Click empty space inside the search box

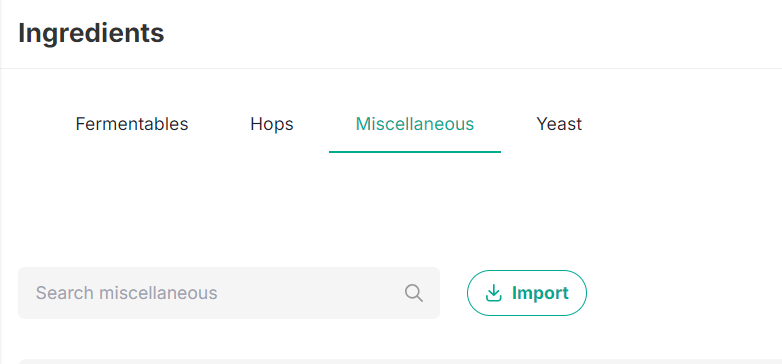coord(309,293)
